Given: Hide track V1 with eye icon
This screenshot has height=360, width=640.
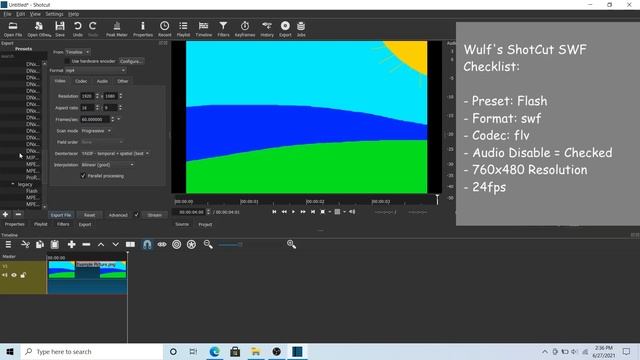Looking at the screenshot, I should point(14,275).
